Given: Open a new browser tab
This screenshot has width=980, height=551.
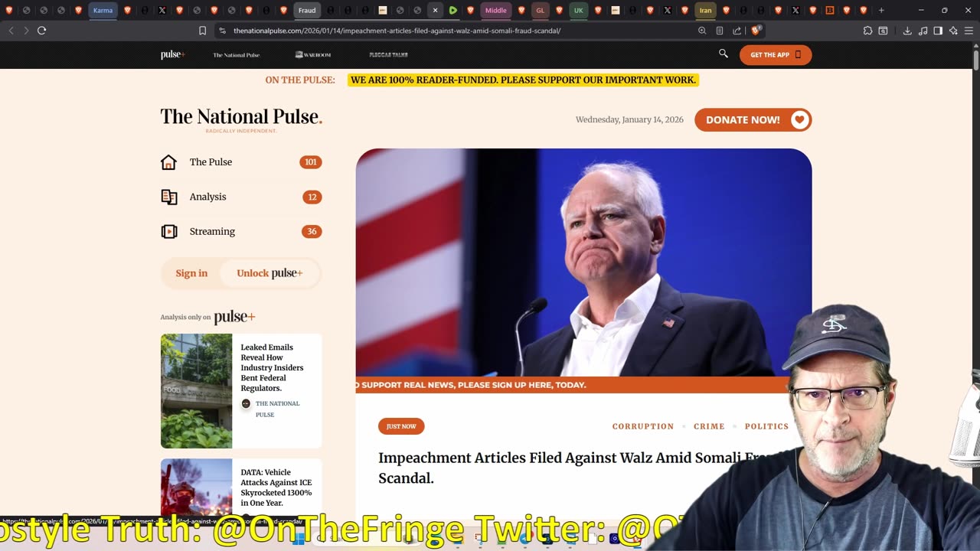Looking at the screenshot, I should point(881,10).
